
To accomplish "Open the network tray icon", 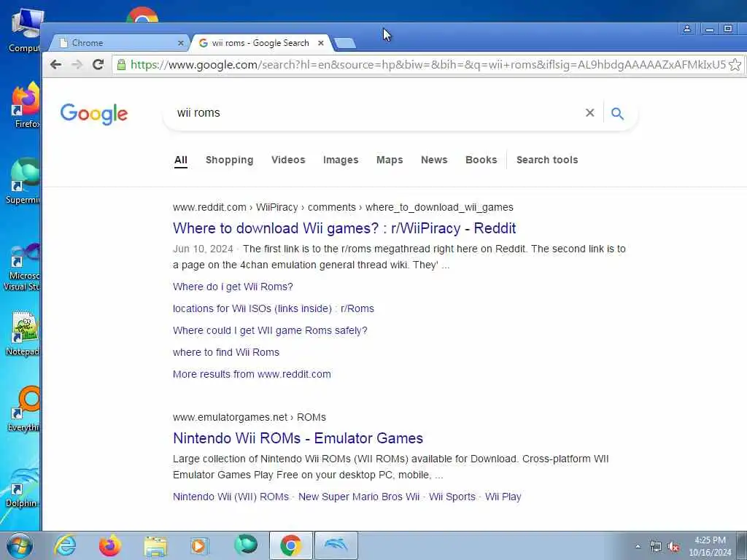I will [656, 547].
